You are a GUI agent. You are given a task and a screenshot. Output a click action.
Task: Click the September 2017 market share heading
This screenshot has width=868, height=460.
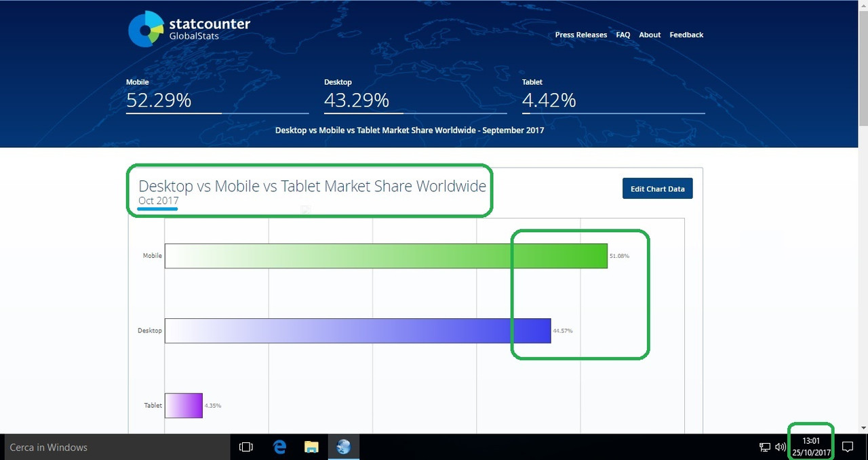tap(410, 130)
